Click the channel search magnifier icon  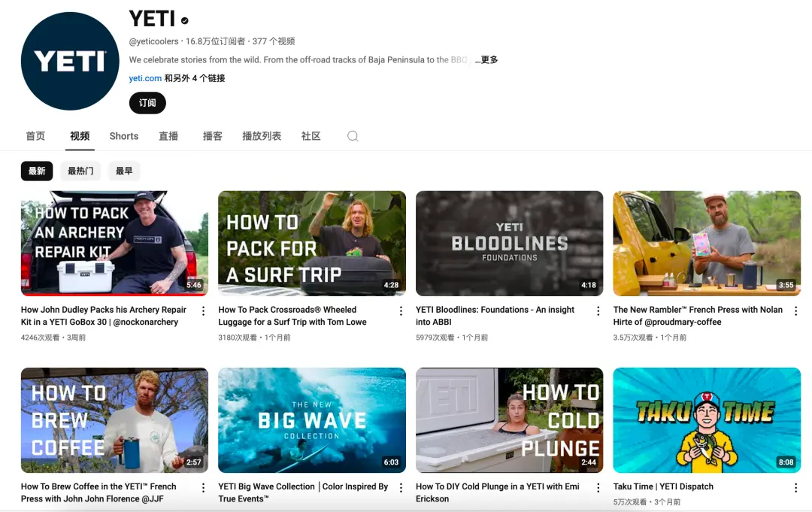[x=353, y=136]
